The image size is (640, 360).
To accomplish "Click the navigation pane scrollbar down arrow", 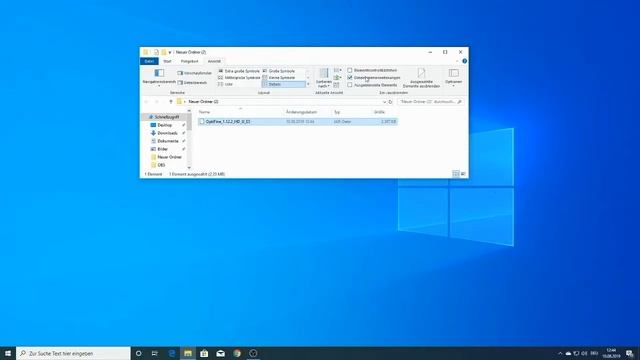I will (x=189, y=168).
